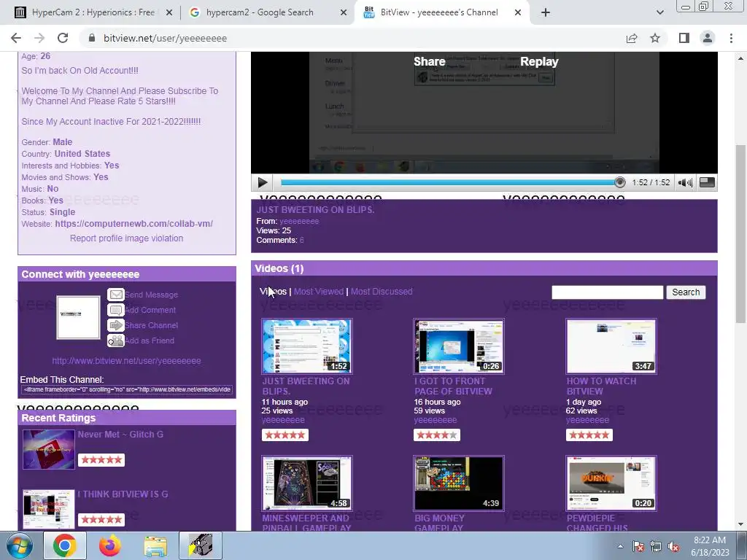Sort videos by Most Discussed
This screenshot has width=747, height=560.
(x=382, y=292)
